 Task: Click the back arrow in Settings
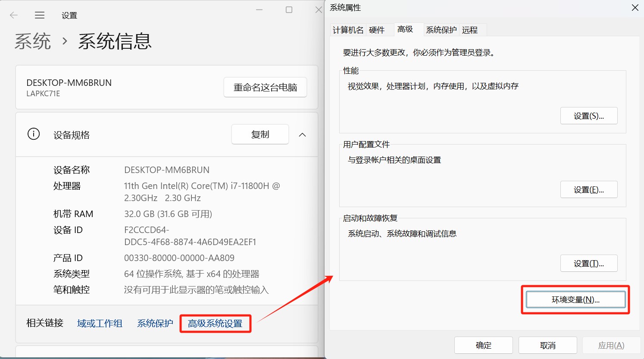click(14, 16)
